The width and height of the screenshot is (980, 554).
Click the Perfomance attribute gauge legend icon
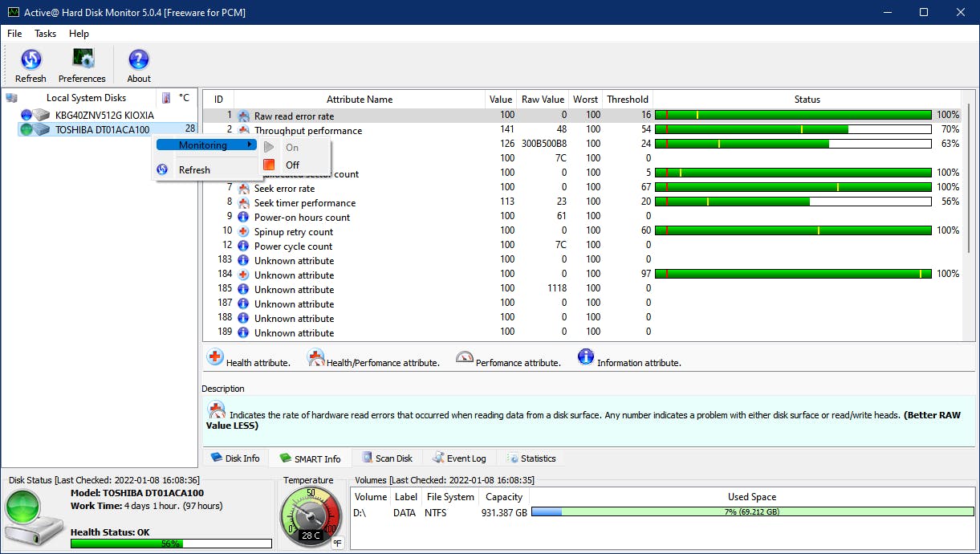pos(465,358)
